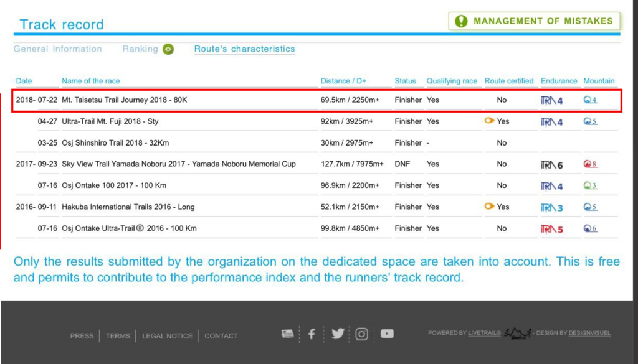Toggle the green eye icon beside Ranking
638x364 pixels.
[x=168, y=49]
